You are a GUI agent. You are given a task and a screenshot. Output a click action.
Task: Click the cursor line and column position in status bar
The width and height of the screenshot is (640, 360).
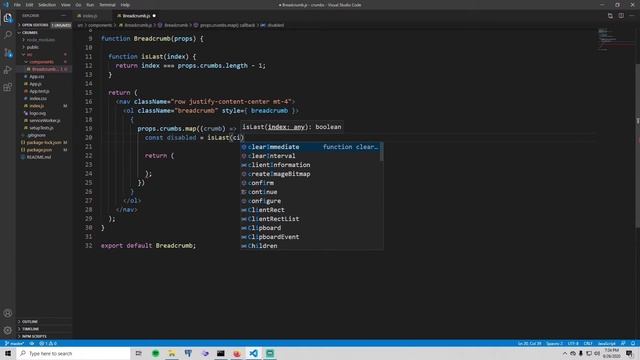point(529,343)
